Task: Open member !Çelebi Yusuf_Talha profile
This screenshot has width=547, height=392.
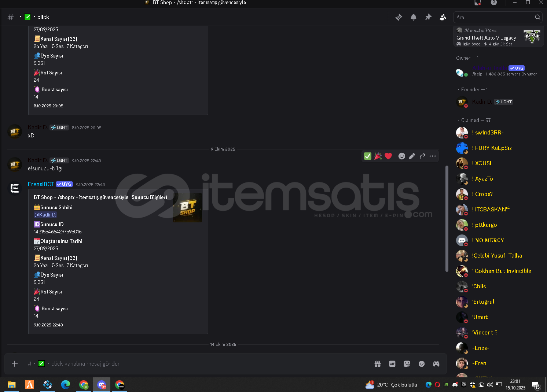Action: pos(497,256)
